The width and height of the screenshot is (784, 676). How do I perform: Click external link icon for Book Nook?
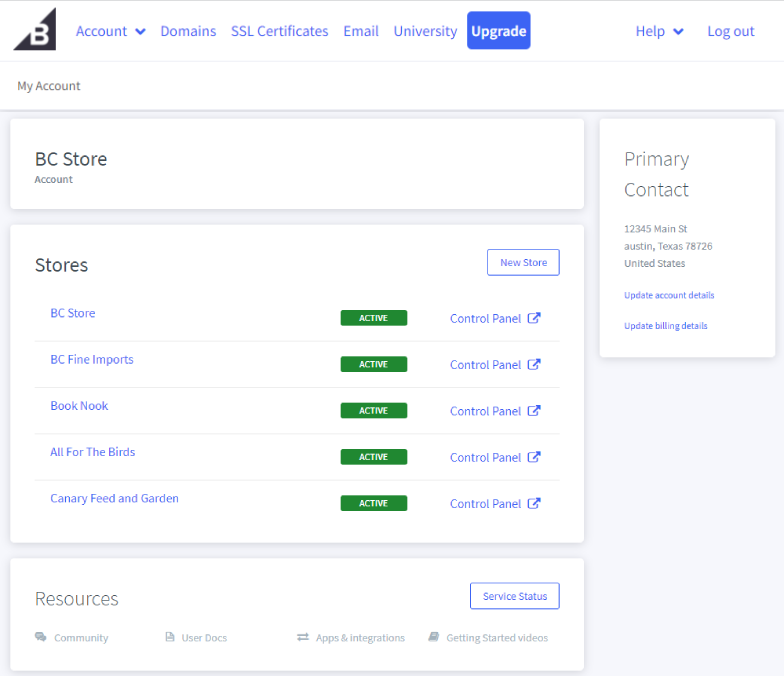pos(534,410)
